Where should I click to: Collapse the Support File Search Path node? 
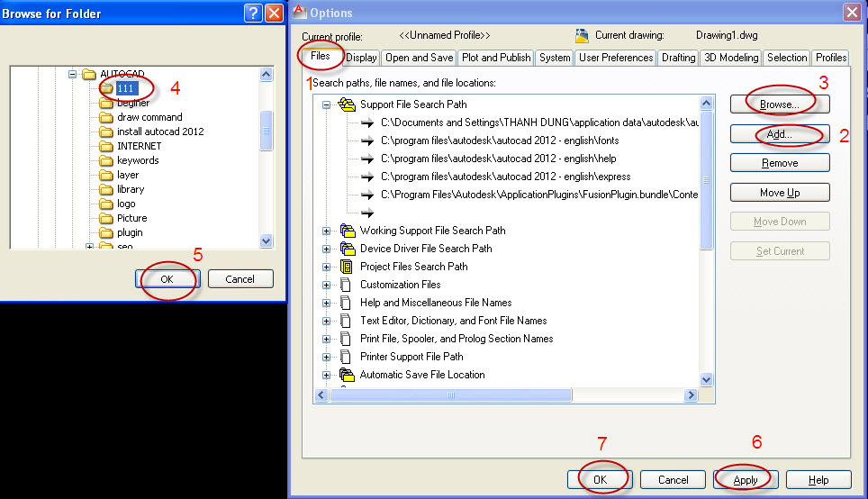point(327,104)
